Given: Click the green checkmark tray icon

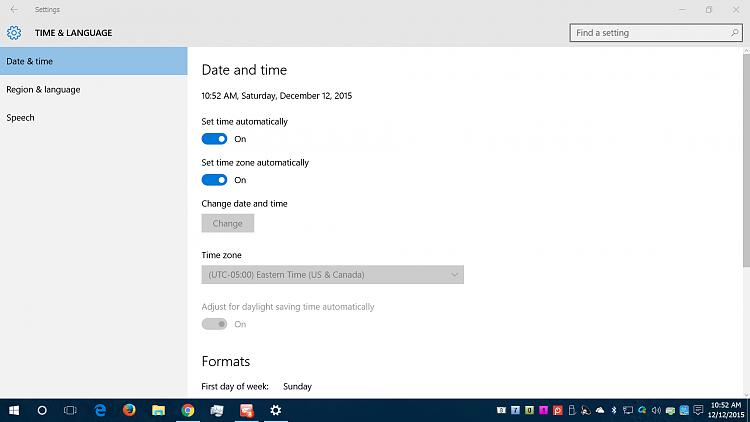Looking at the screenshot, I should coord(670,411).
